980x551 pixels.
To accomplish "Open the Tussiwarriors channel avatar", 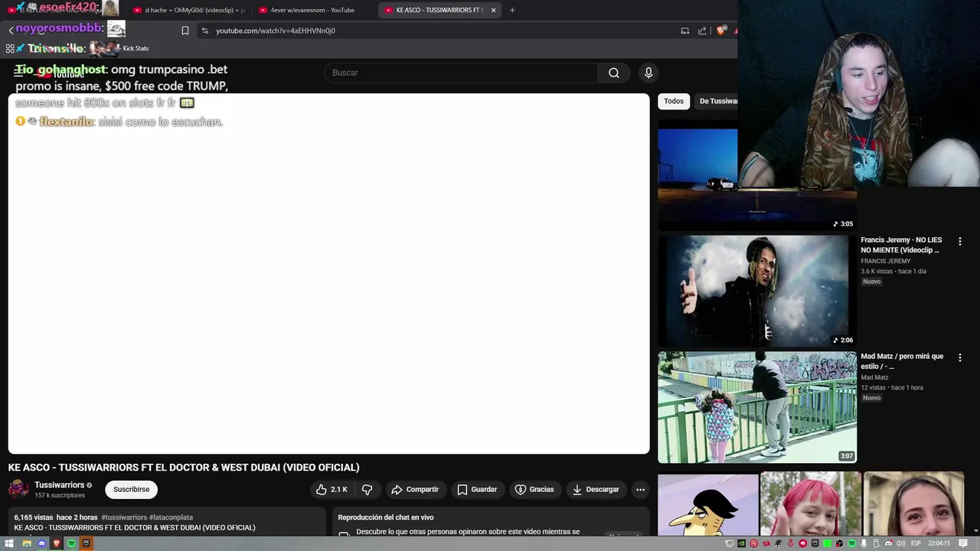I will 18,489.
